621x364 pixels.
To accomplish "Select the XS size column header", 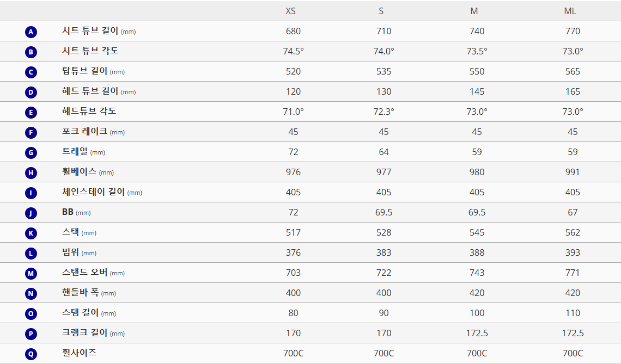I will point(291,11).
